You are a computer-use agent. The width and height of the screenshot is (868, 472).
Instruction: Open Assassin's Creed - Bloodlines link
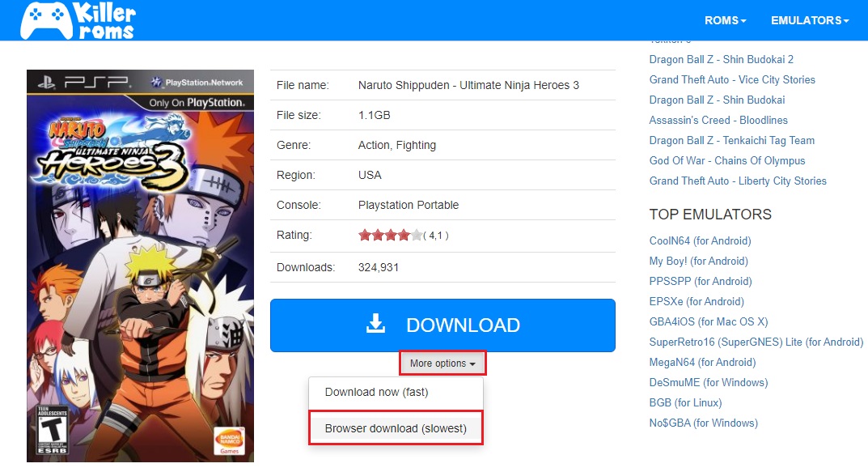point(718,120)
